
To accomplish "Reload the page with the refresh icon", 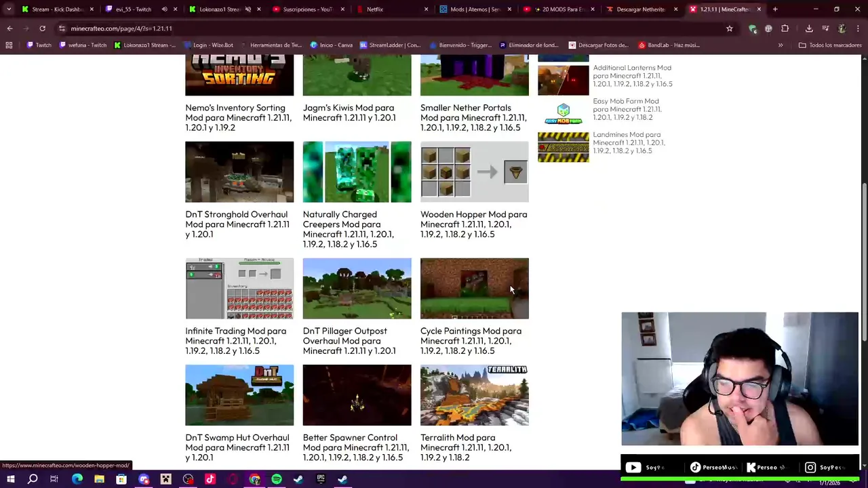I will pyautogui.click(x=42, y=28).
